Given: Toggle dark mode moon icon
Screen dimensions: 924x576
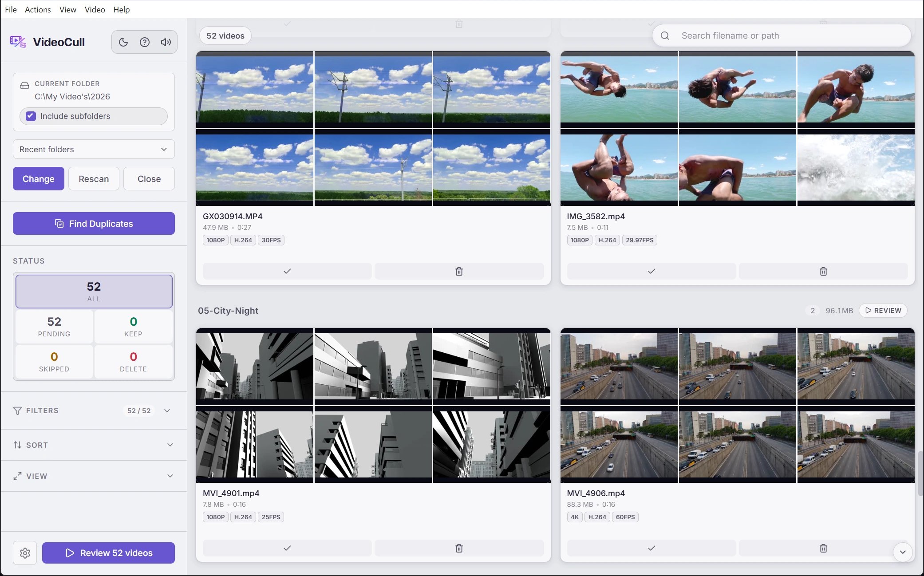Looking at the screenshot, I should click(x=123, y=42).
